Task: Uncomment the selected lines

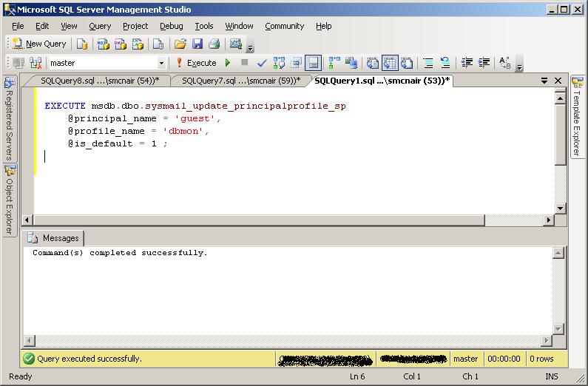Action: (445, 63)
